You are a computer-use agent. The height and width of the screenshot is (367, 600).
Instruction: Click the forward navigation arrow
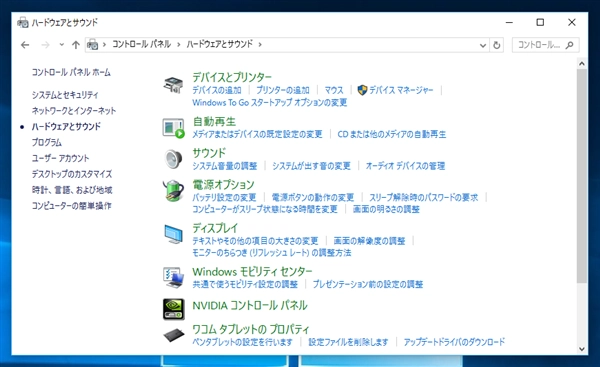[45, 45]
